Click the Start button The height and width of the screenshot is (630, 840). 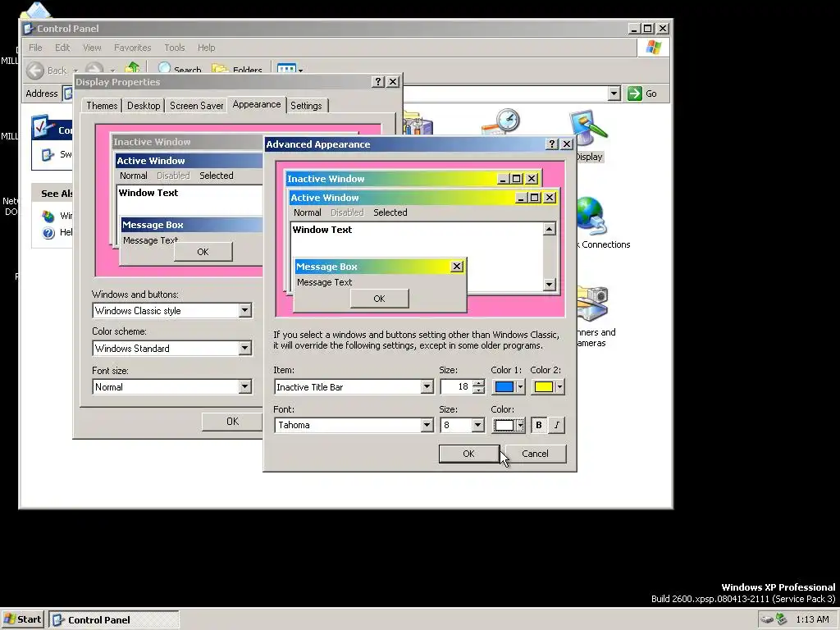pyautogui.click(x=22, y=619)
